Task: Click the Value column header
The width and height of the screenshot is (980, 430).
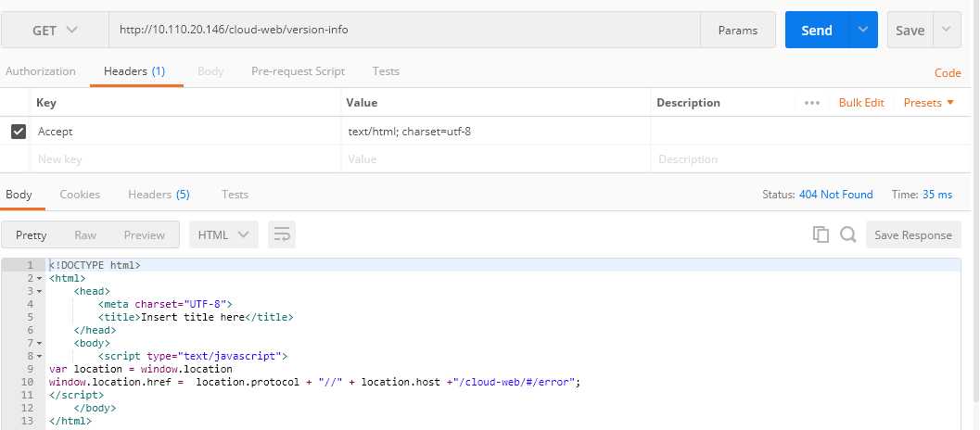Action: tap(363, 103)
